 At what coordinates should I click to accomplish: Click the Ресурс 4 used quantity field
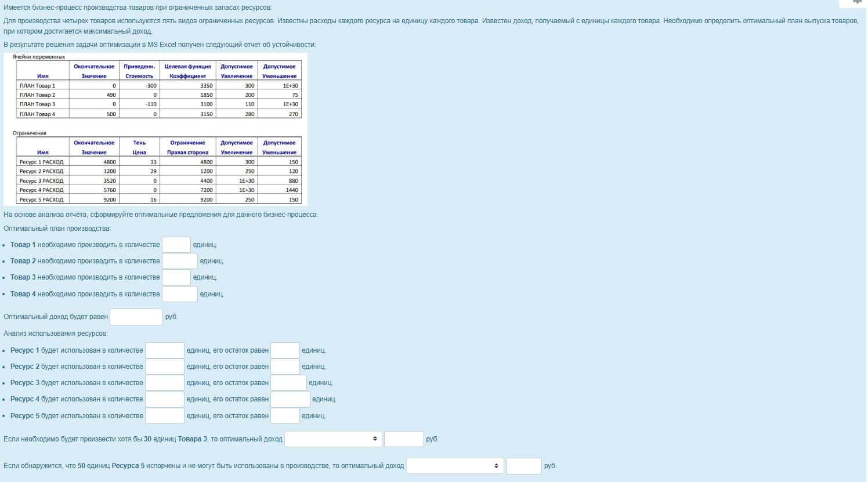[x=165, y=399]
